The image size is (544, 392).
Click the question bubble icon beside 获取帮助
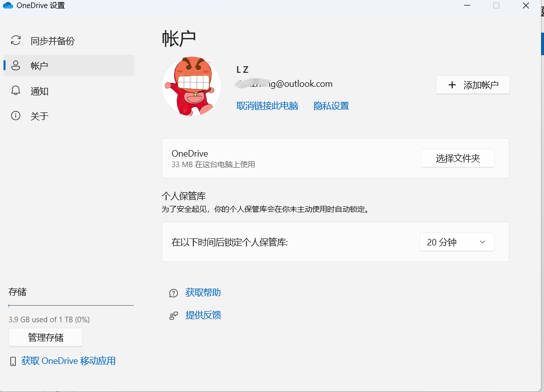174,293
